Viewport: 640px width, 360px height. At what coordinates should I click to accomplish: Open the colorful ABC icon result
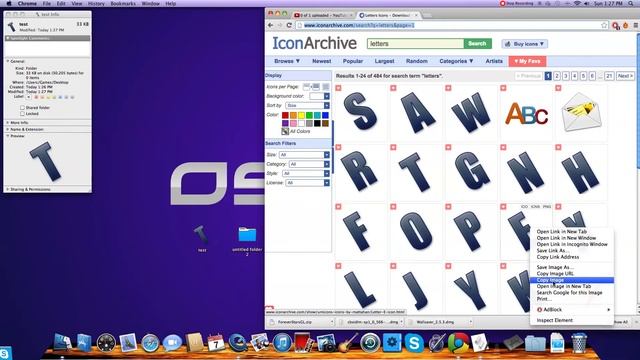[x=527, y=113]
